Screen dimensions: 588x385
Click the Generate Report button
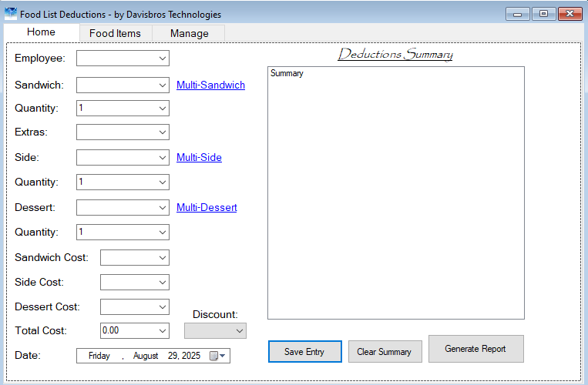(476, 349)
